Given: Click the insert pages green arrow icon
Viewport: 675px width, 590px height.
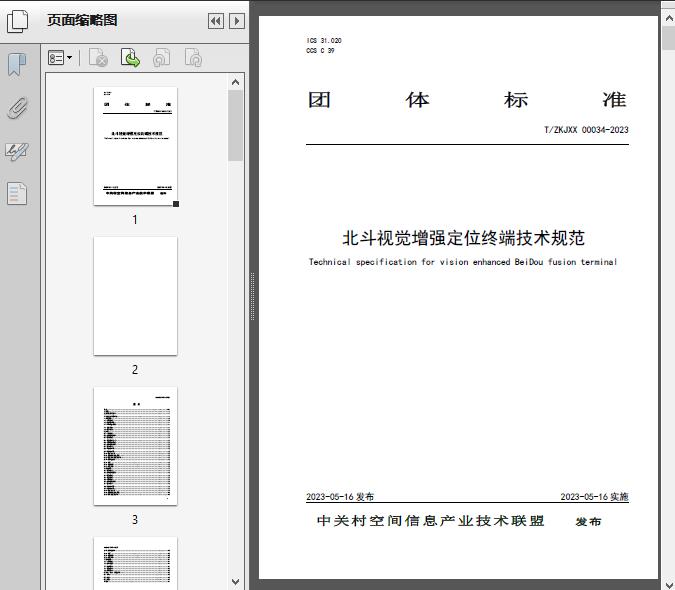Looking at the screenshot, I should click(130, 58).
